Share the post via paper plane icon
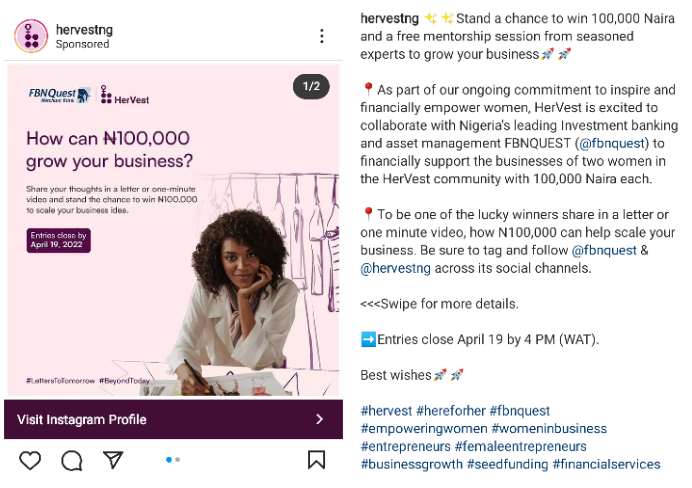 (x=114, y=460)
